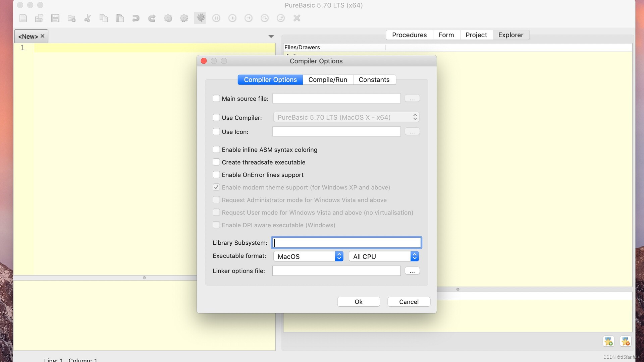The image size is (644, 362).
Task: Kill the running program with the X icon
Action: pyautogui.click(x=297, y=18)
